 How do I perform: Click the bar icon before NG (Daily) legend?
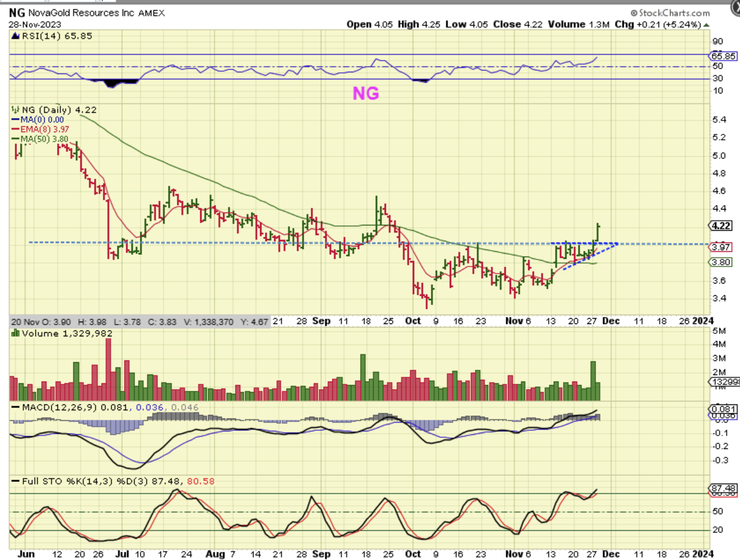pyautogui.click(x=16, y=110)
